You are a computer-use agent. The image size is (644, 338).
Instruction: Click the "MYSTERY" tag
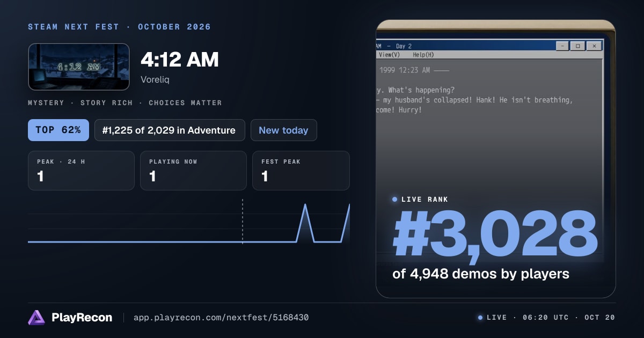[46, 102]
